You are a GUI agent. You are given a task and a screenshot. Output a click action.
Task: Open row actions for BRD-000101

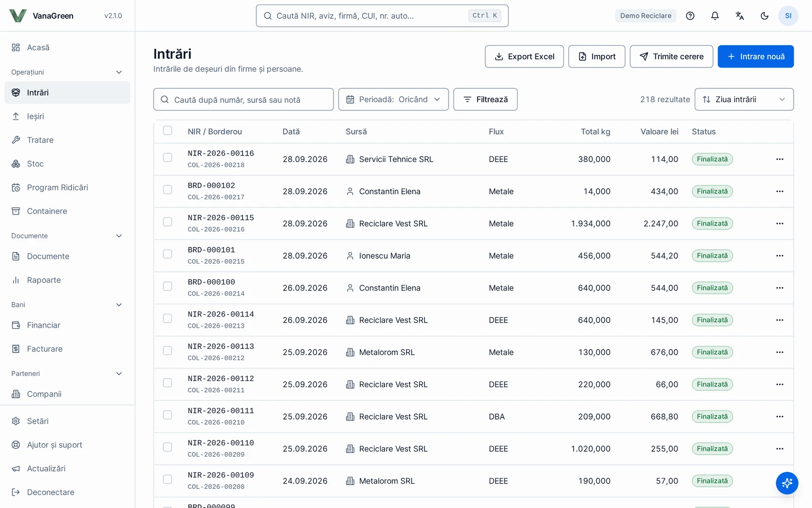780,256
